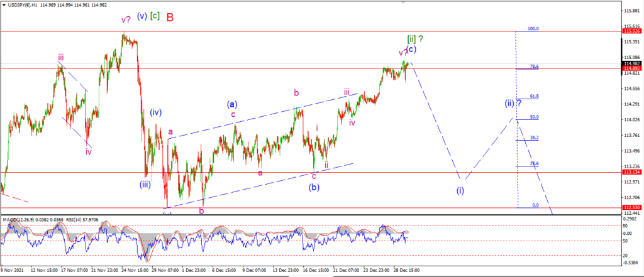The image size is (644, 277).
Task: Click the 115.526 red price tag
Action: (x=631, y=31)
